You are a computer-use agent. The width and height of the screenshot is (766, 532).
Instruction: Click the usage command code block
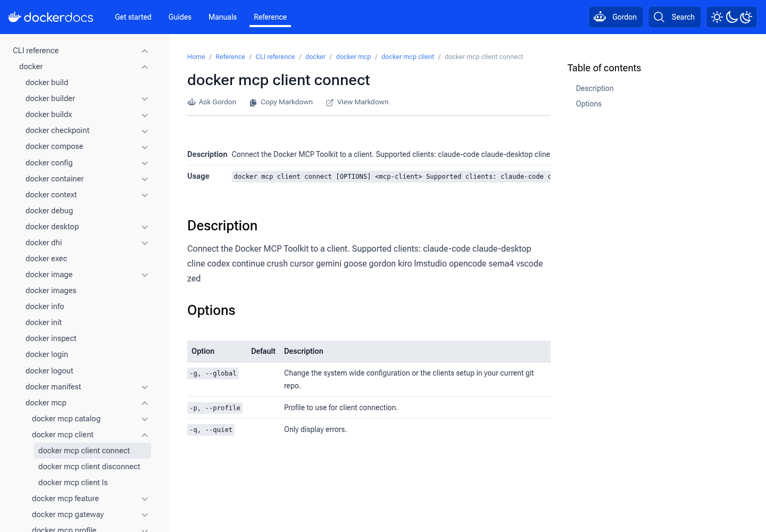tap(391, 177)
